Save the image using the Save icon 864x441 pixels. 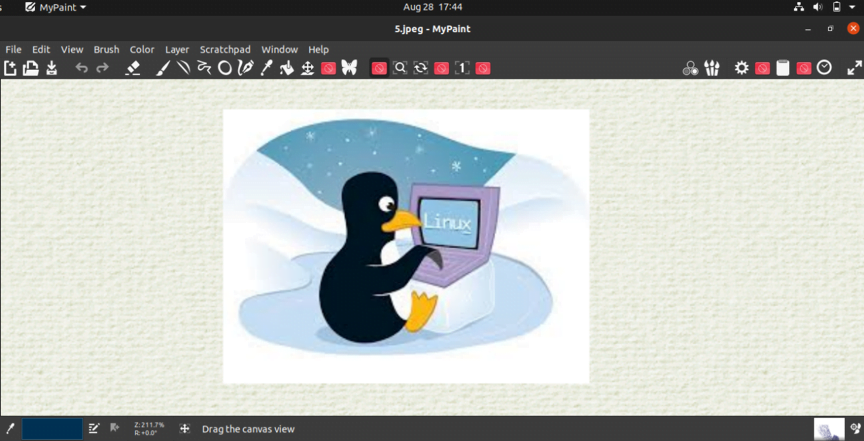tap(52, 68)
